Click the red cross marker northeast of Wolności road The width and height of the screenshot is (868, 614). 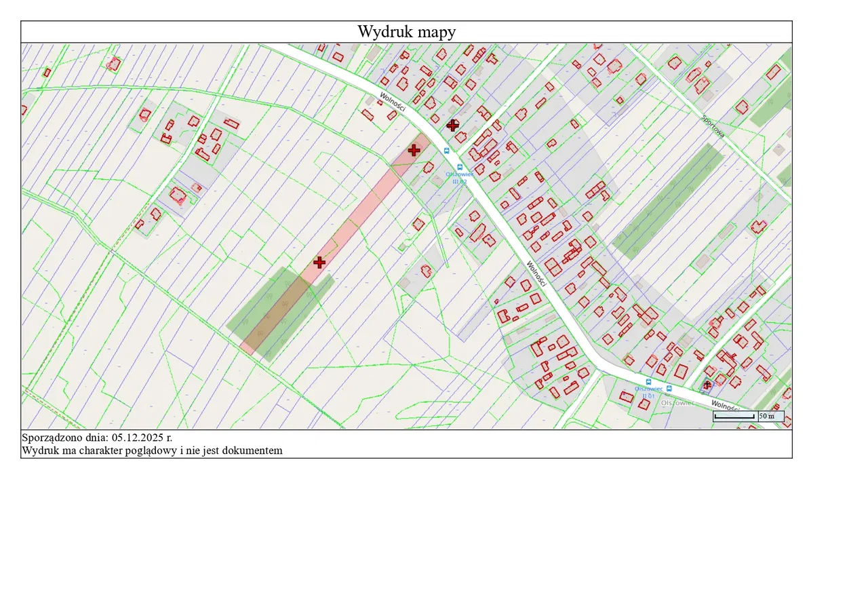(452, 125)
